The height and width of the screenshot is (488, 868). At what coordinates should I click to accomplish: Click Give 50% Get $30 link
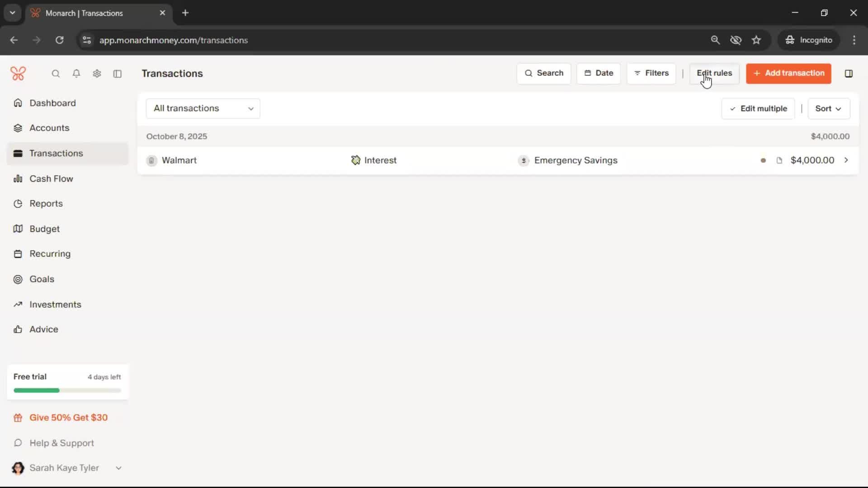coord(68,418)
